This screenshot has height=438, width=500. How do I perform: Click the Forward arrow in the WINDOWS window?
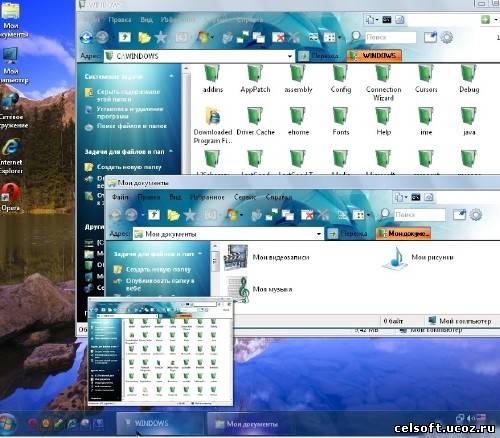pyautogui.click(x=102, y=37)
